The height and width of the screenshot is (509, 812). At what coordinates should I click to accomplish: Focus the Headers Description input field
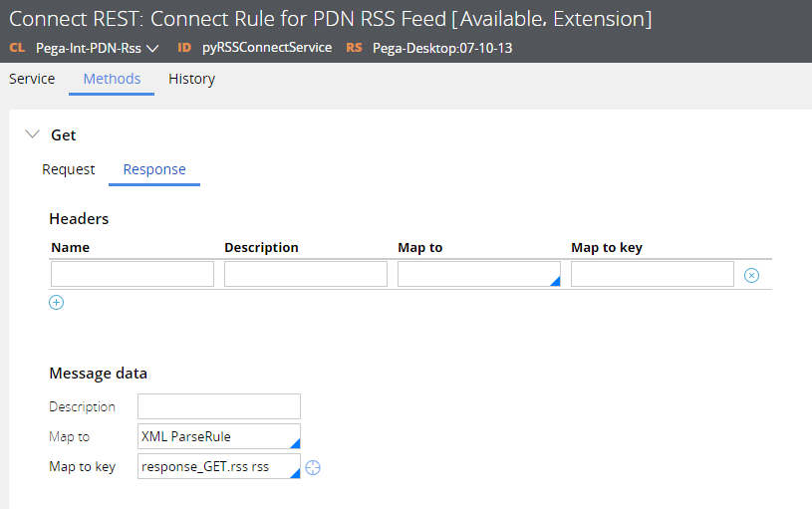306,274
